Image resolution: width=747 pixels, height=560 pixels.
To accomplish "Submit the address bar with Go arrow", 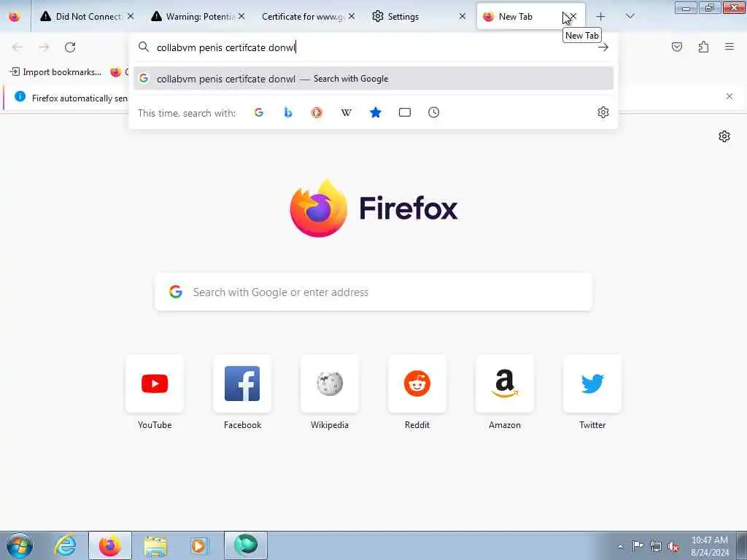I will tap(603, 47).
